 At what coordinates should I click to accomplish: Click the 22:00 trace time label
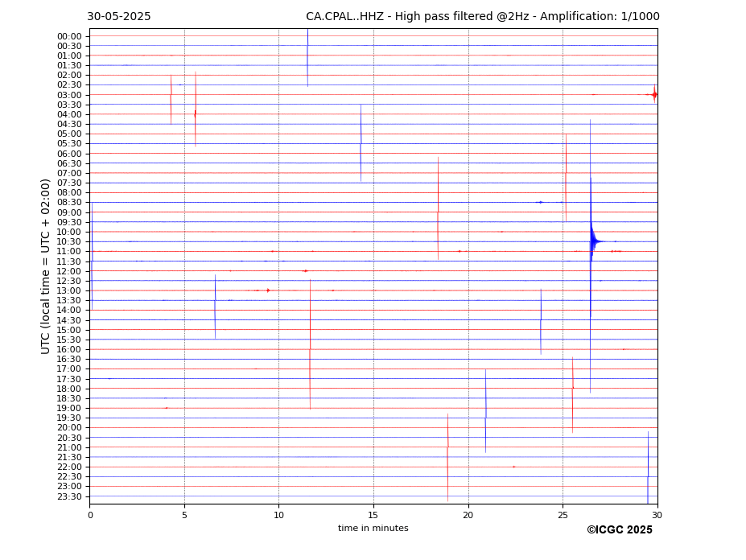coord(69,467)
